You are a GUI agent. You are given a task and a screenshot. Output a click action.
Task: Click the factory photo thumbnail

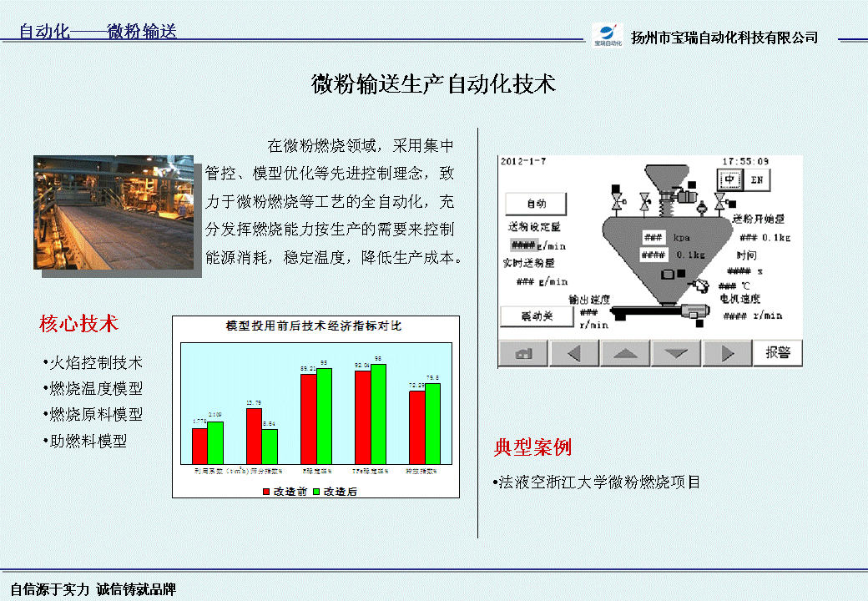pyautogui.click(x=113, y=212)
